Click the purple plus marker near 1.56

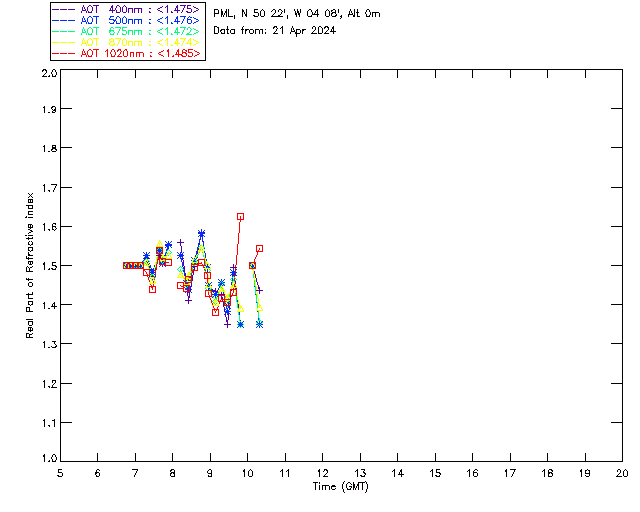tap(180, 243)
